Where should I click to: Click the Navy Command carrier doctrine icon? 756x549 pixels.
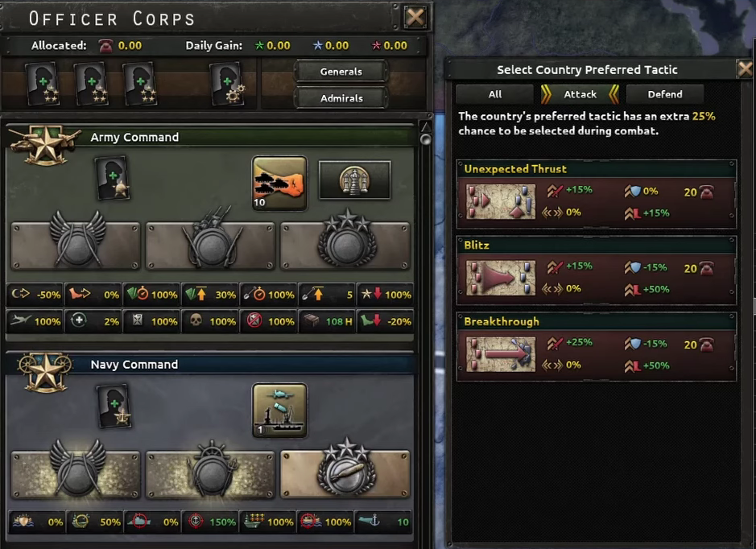click(279, 411)
